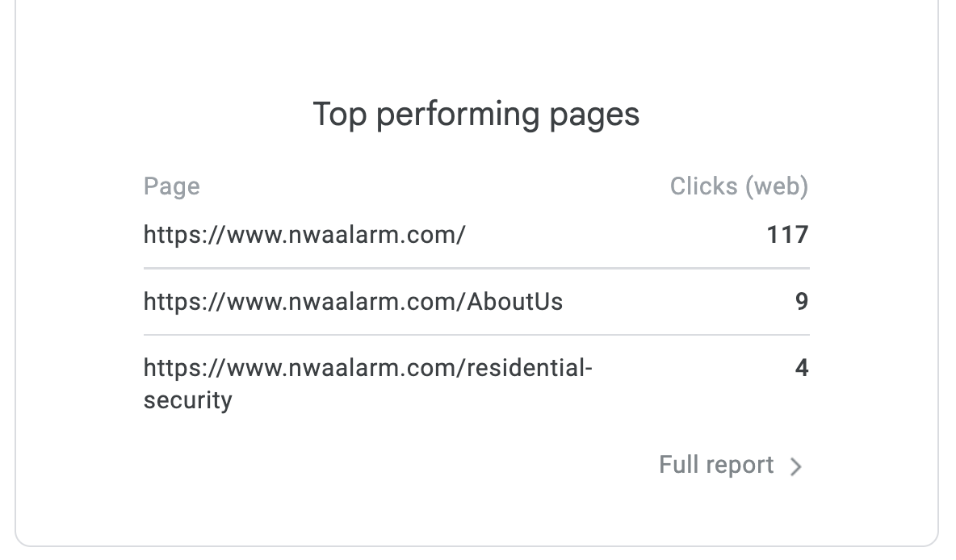Click the Page column header
This screenshot has width=956, height=560.
coord(171,186)
